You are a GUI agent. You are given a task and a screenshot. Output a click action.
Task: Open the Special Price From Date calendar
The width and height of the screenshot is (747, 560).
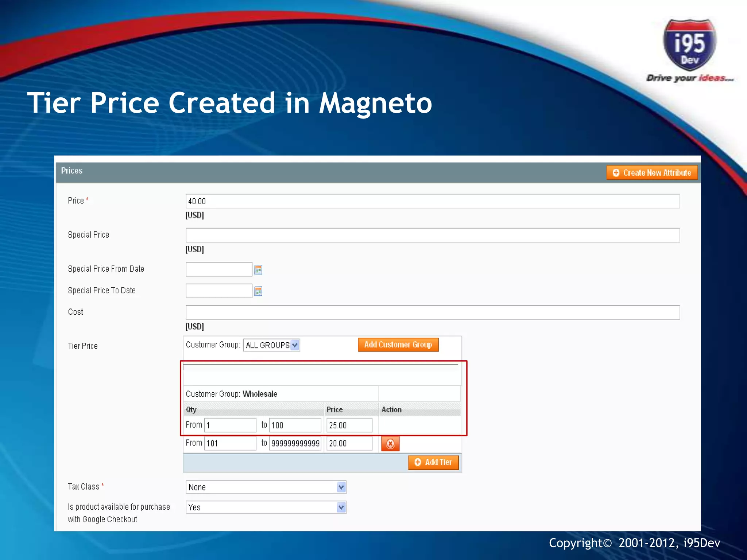(x=258, y=269)
